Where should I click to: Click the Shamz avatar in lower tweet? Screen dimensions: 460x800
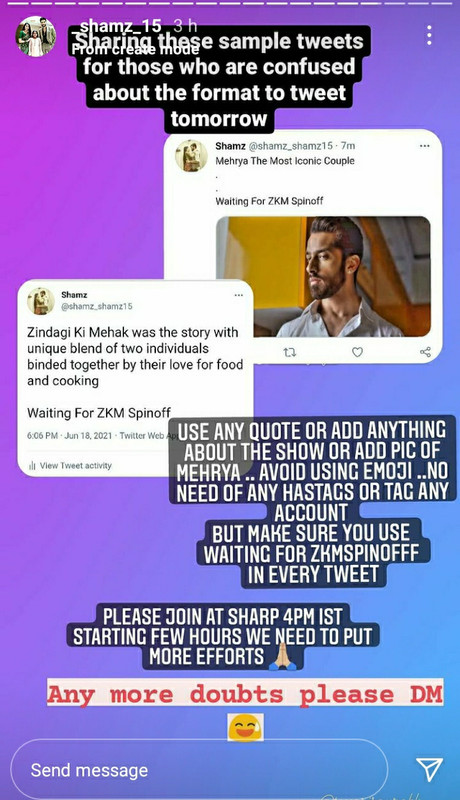(41, 301)
